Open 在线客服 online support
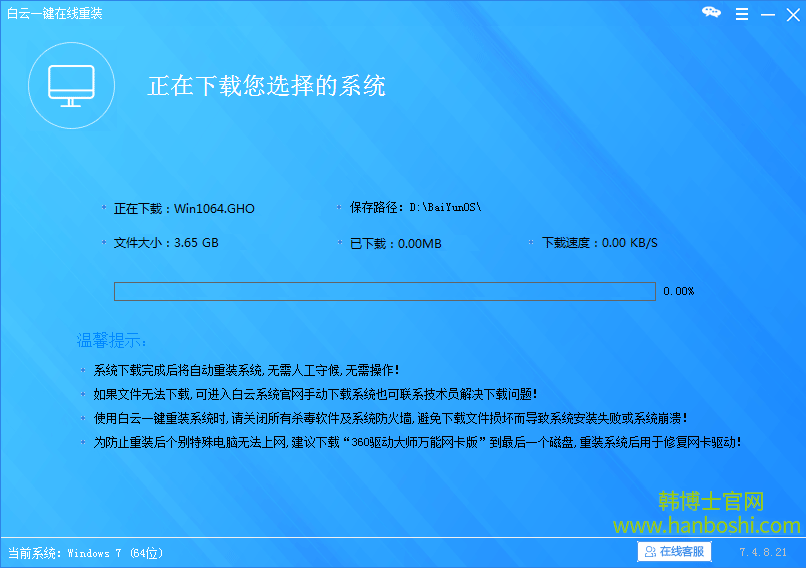The height and width of the screenshot is (568, 806). pos(674,551)
